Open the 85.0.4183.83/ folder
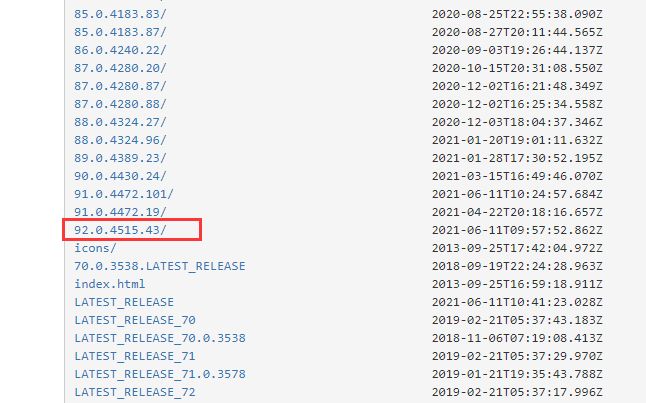 tap(120, 14)
